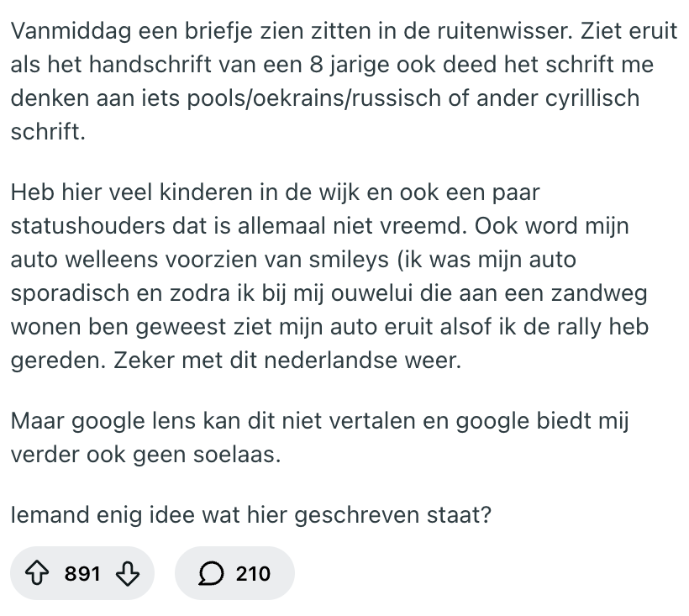Image resolution: width=689 pixels, height=616 pixels.
Task: Click the comment pill button on the right
Action: click(x=234, y=573)
